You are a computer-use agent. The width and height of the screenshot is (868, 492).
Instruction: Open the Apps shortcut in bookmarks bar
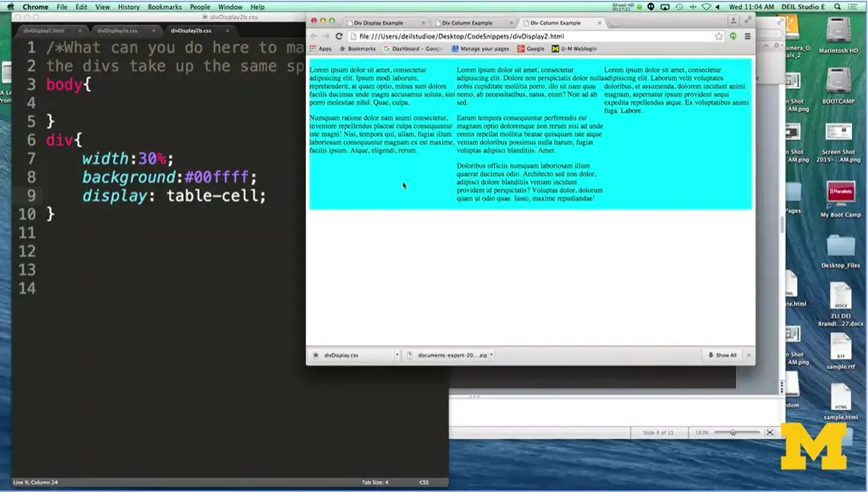pos(321,49)
